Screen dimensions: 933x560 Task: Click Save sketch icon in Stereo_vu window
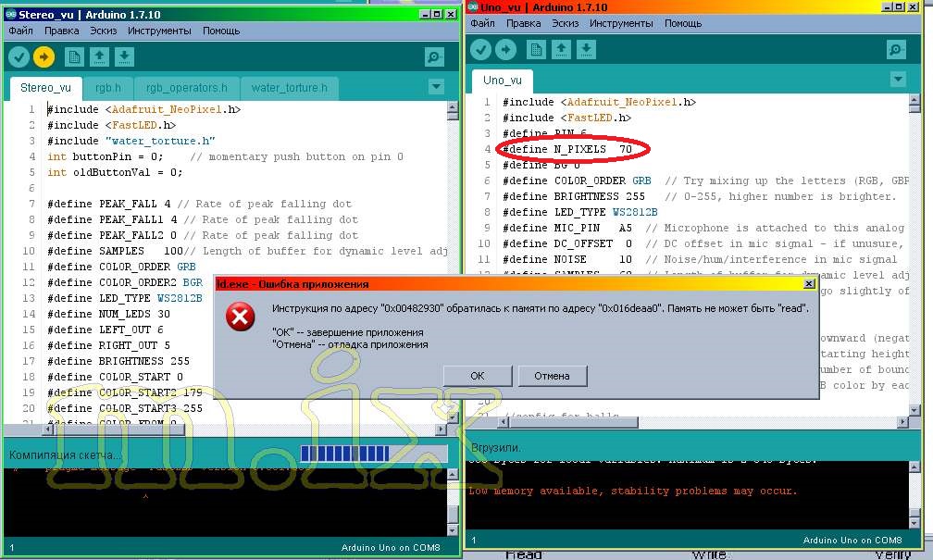point(123,57)
